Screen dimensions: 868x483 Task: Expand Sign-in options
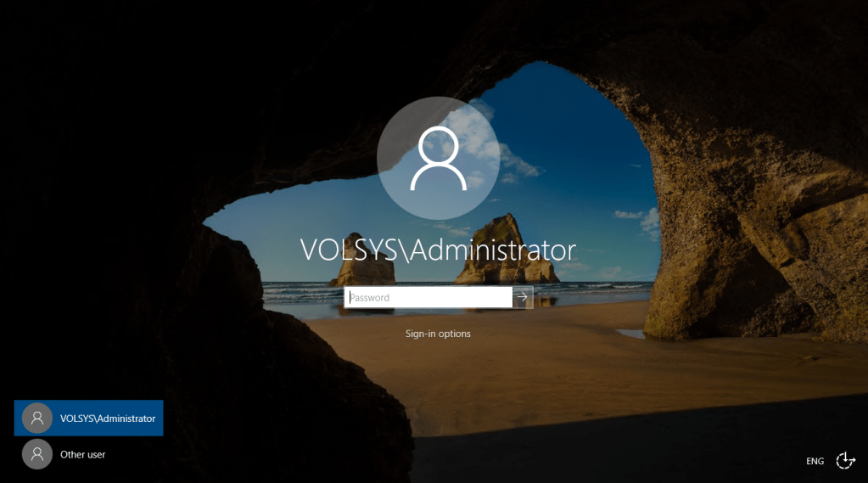point(438,334)
